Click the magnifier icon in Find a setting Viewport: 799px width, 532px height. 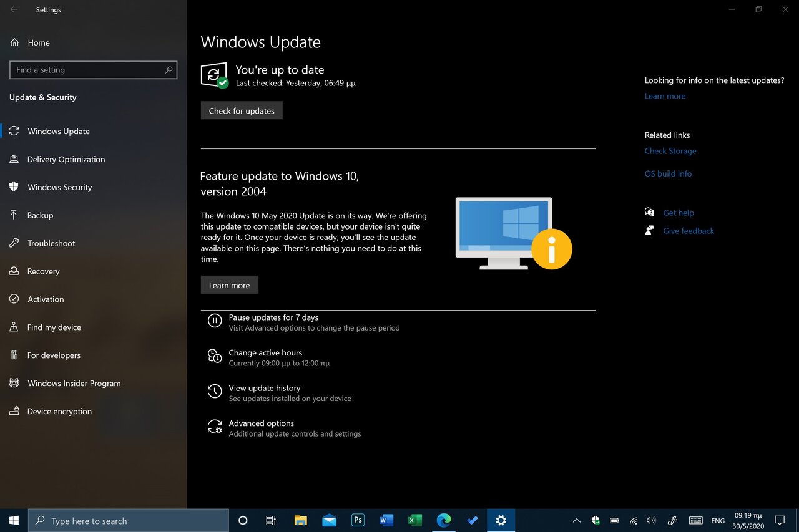coord(169,70)
